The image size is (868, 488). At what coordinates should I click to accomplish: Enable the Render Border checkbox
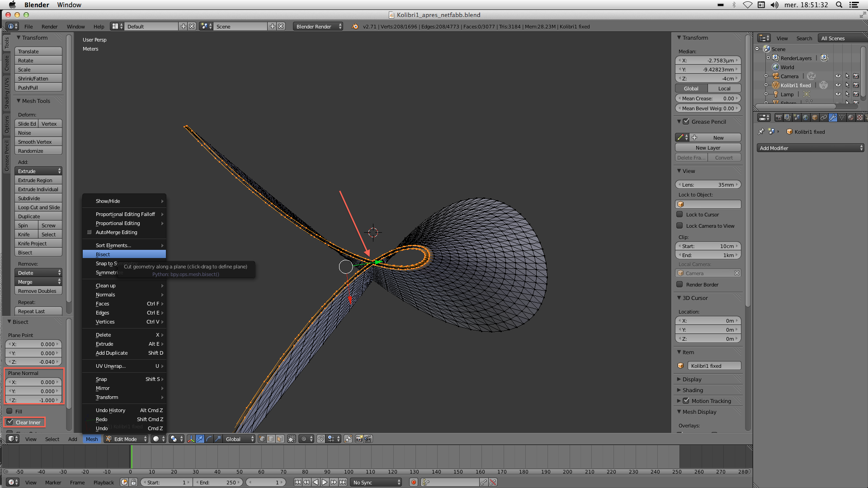pyautogui.click(x=679, y=284)
